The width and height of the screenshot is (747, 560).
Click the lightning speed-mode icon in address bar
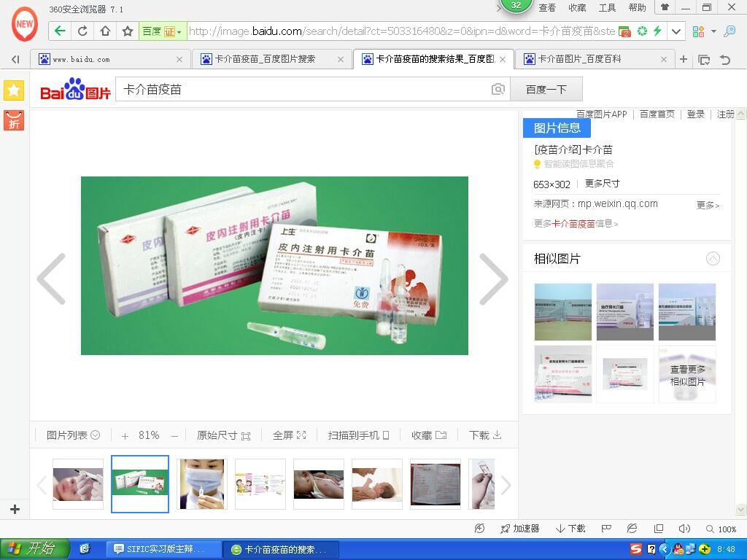(659, 32)
